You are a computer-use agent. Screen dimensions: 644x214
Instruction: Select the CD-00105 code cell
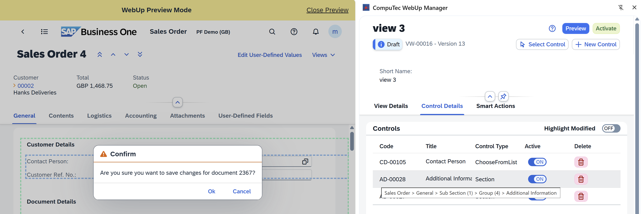point(392,162)
